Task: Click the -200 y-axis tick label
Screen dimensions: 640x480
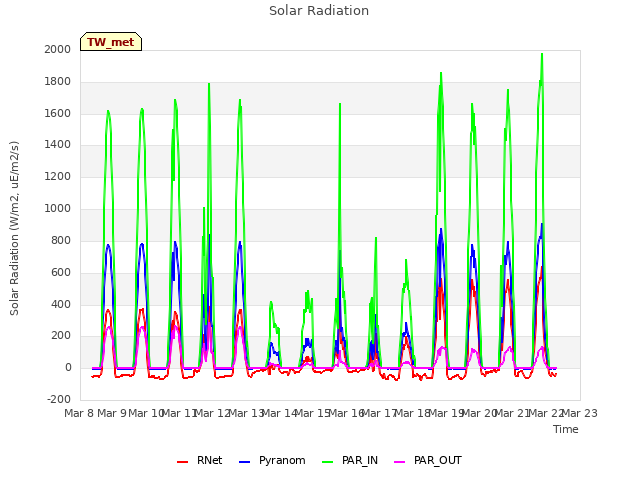Action: coord(59,400)
